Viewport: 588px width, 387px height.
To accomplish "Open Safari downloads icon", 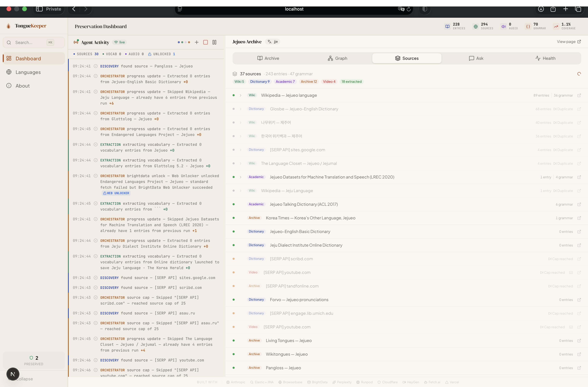I will click(x=541, y=9).
